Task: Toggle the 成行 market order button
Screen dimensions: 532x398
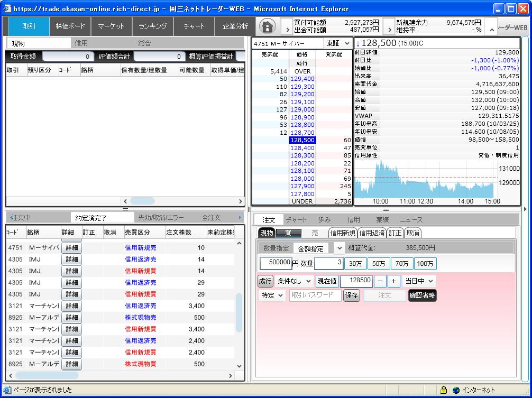Action: pos(265,281)
